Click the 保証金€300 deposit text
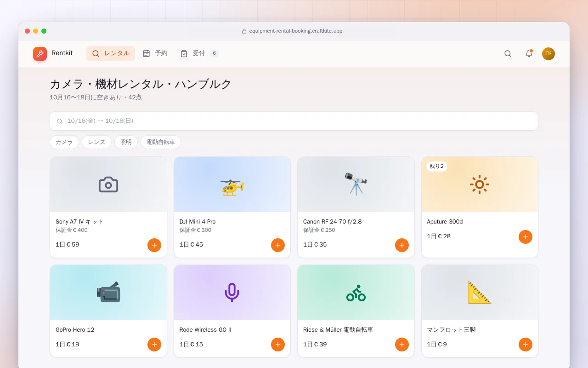 tap(196, 230)
